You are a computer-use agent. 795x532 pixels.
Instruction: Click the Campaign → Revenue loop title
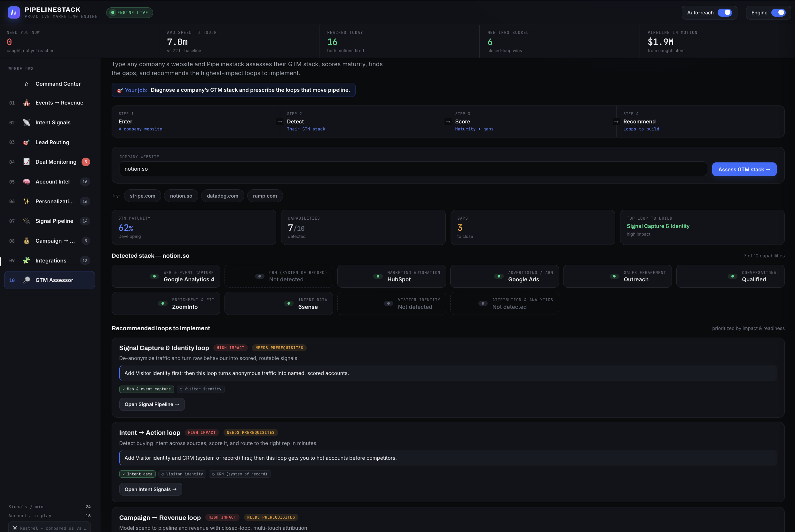(160, 517)
